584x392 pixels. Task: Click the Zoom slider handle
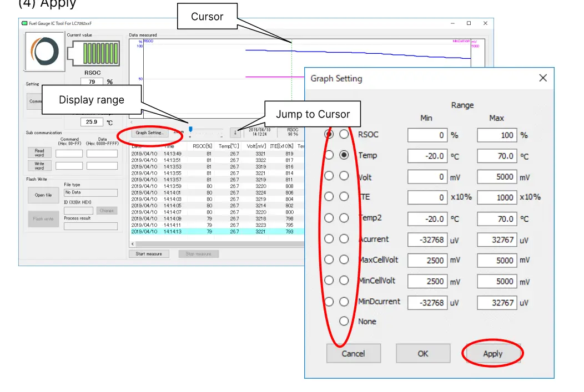coord(190,128)
